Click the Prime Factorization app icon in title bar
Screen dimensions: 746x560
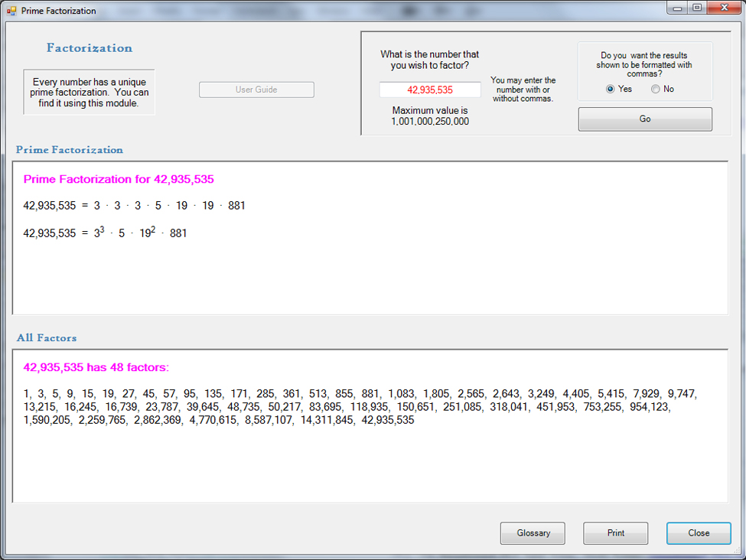pos(11,11)
